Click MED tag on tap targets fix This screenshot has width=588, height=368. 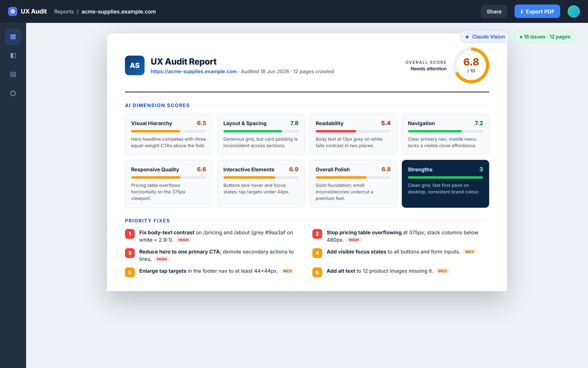click(x=287, y=271)
